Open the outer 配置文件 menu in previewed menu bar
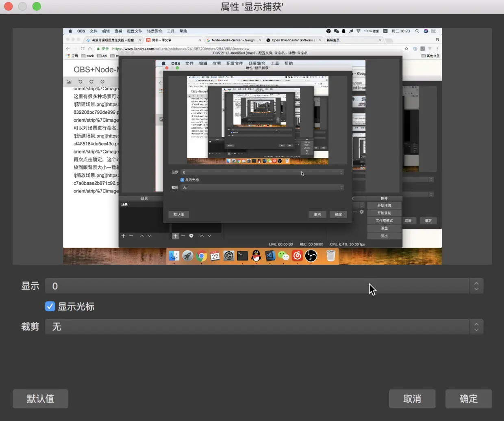 135,31
